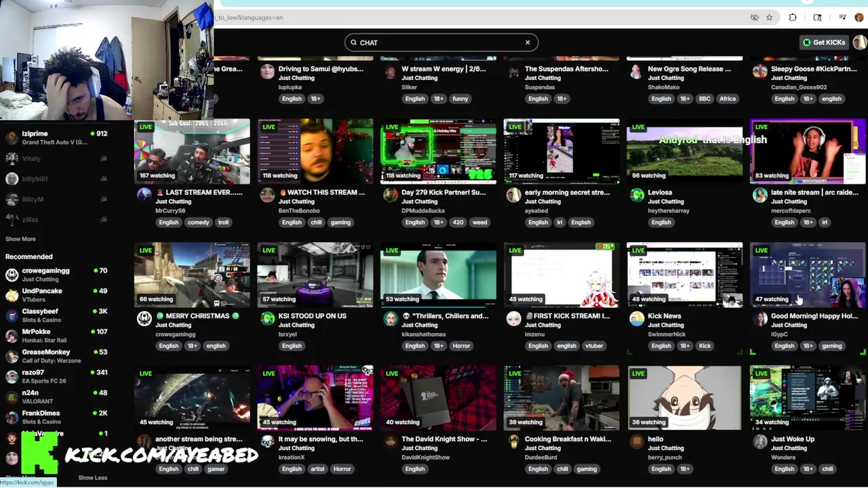Open the LAST STREAM EVER stream thumbnail
868x488 pixels.
[192, 151]
